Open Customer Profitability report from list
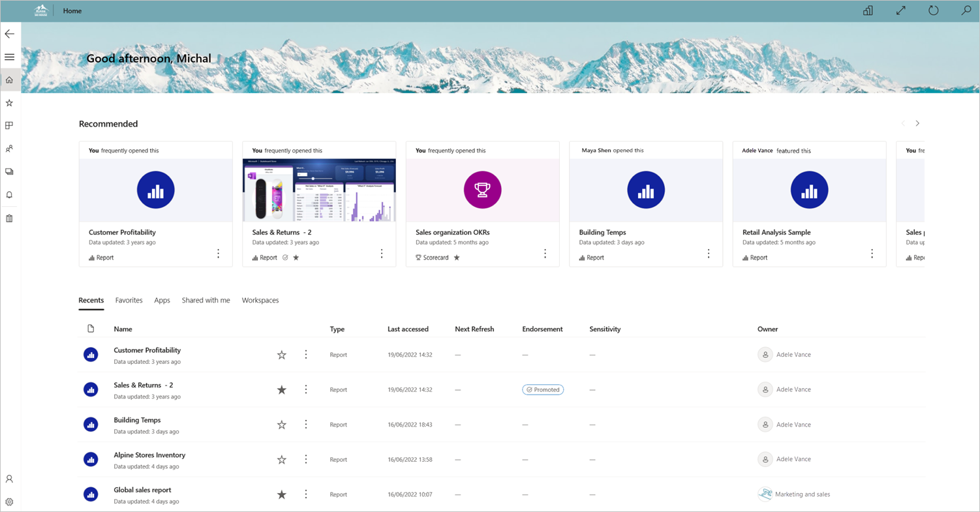 click(147, 350)
